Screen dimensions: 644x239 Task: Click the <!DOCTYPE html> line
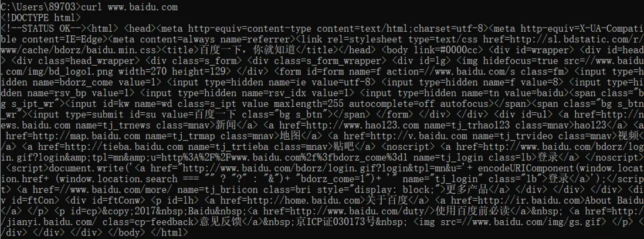click(x=41, y=18)
